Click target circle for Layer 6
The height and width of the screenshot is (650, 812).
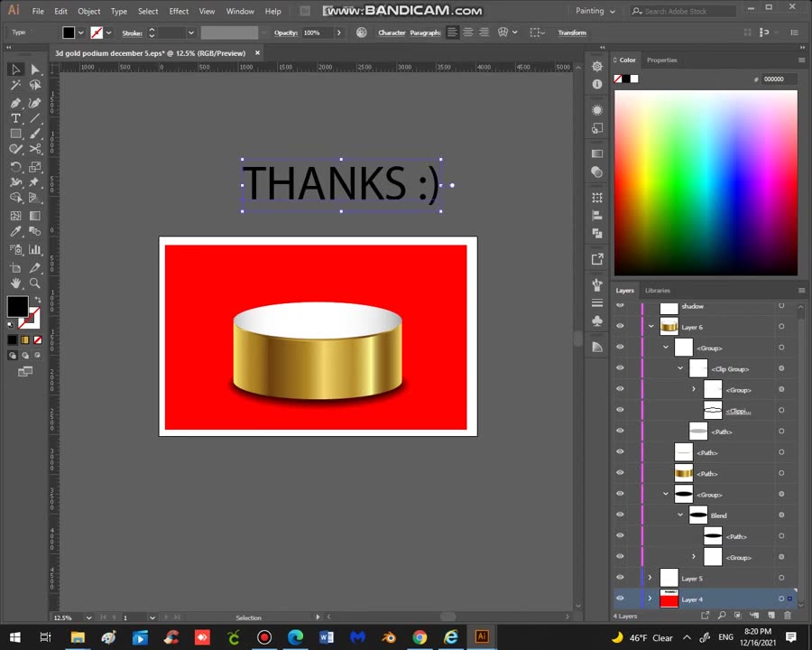(781, 327)
